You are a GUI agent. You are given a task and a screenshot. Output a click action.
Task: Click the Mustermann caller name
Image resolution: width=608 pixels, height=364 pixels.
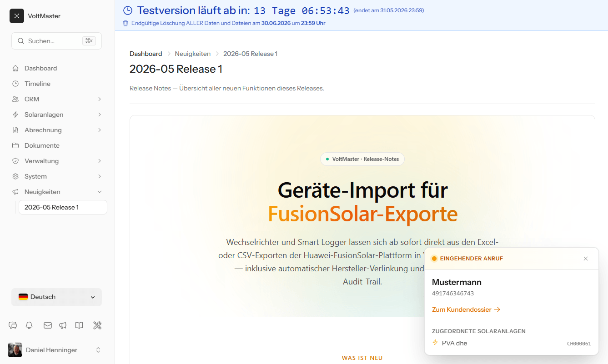(457, 282)
